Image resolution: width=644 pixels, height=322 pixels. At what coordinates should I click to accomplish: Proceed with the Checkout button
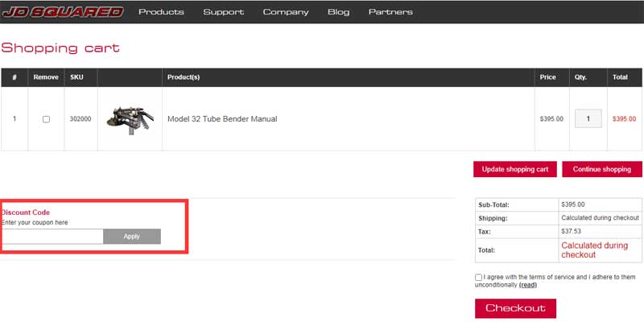pos(515,308)
